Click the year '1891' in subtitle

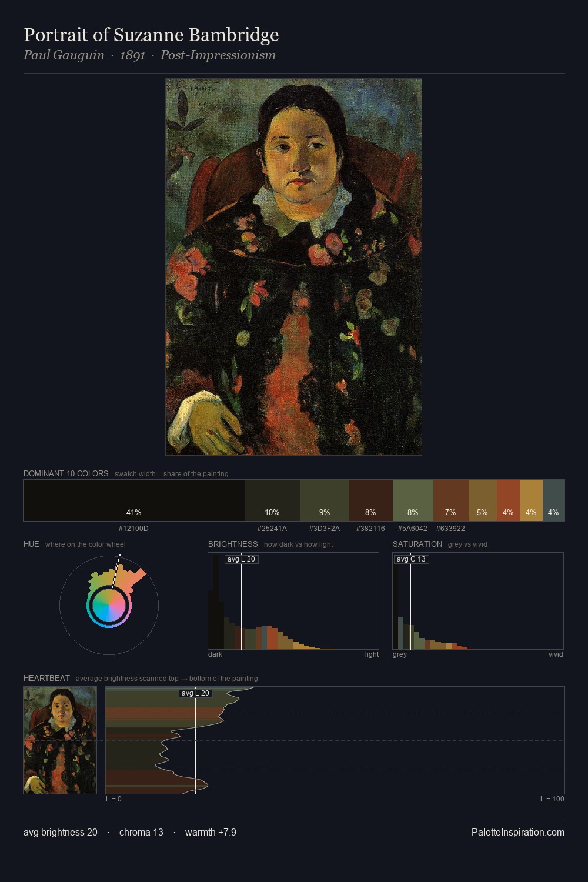click(132, 55)
